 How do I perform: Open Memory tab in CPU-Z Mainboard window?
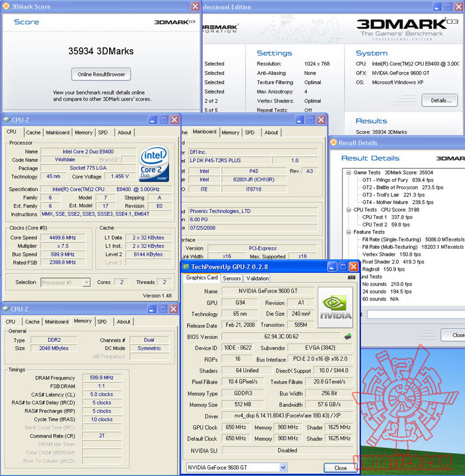point(230,132)
